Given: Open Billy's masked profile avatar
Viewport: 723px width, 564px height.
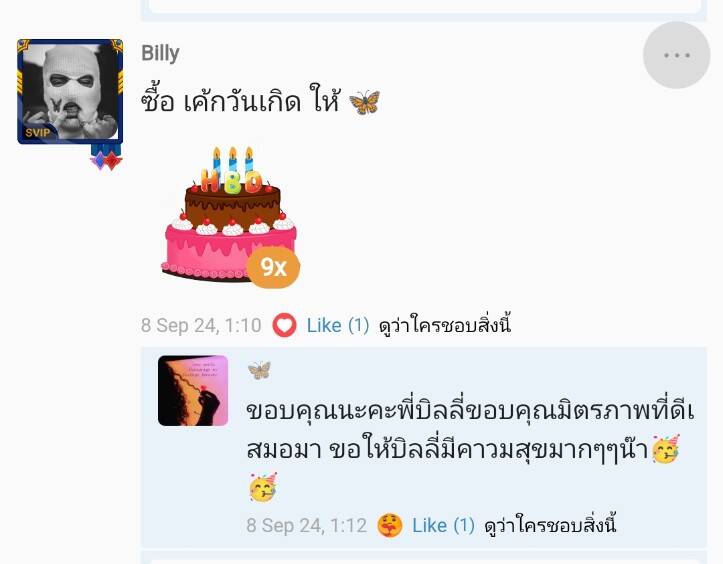Looking at the screenshot, I should coord(70,91).
